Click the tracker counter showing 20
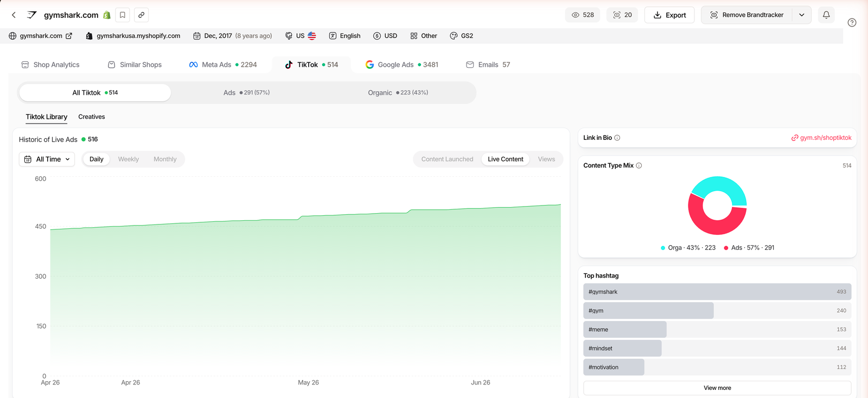868x398 pixels. tap(622, 15)
